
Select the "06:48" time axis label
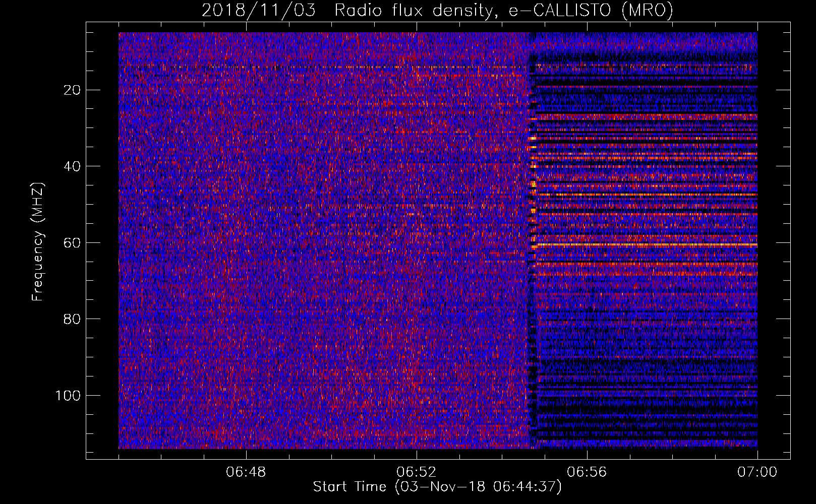[x=246, y=472]
